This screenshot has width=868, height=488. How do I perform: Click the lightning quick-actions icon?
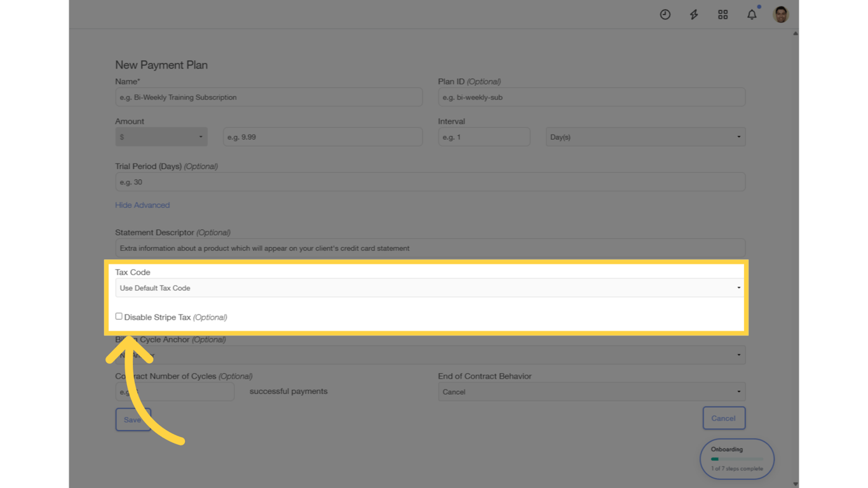693,14
